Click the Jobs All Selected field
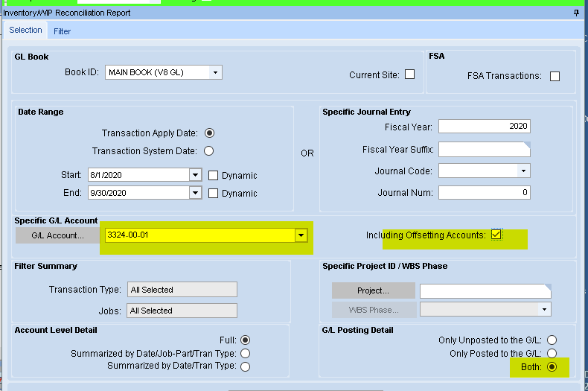Viewport: 588px width, 391px height. [x=182, y=311]
